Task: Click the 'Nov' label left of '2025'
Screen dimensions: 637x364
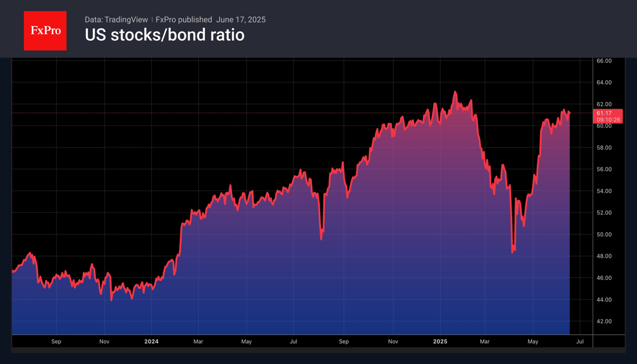Action: [393, 341]
